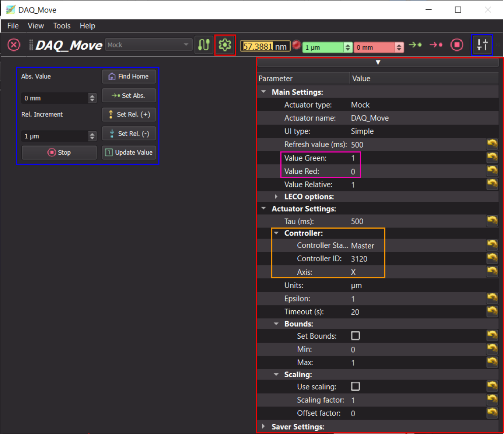504x434 pixels.
Task: Click the Update Value button
Action: (129, 152)
